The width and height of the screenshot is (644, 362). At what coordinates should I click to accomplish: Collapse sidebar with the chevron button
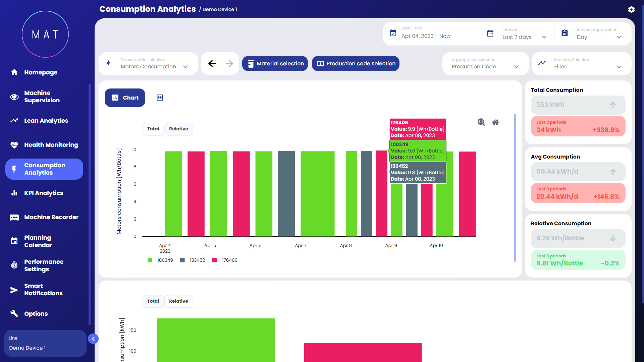(93, 339)
